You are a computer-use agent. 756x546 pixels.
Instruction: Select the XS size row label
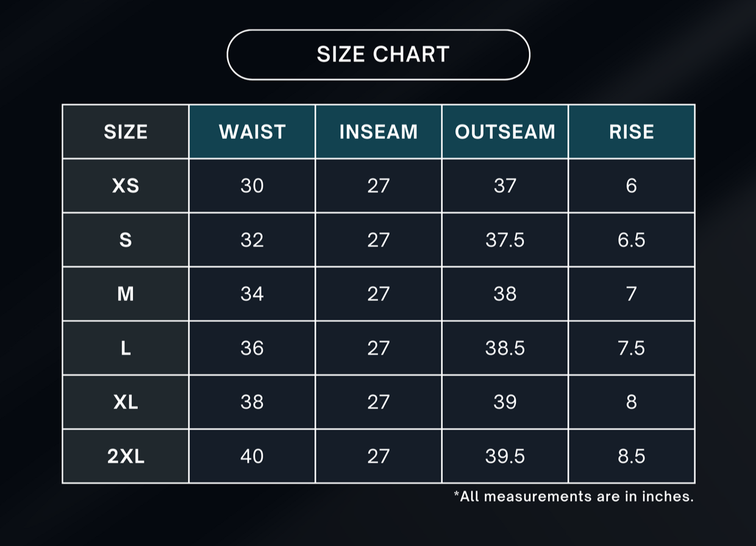[x=126, y=186]
